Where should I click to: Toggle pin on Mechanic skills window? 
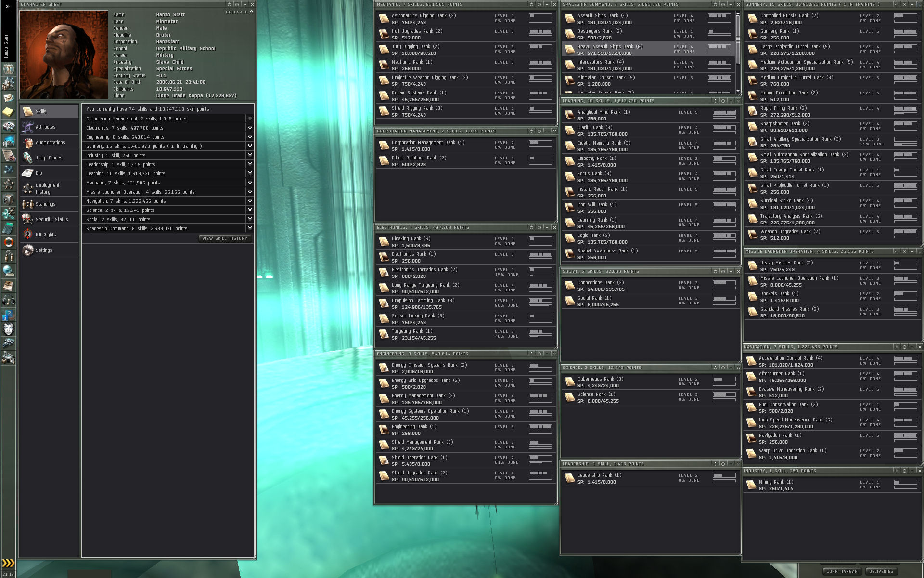(x=539, y=4)
